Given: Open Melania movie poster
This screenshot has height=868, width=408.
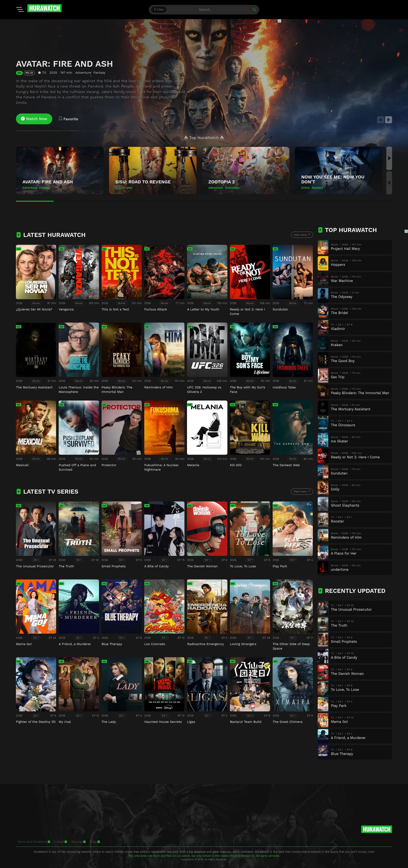Looking at the screenshot, I should click(207, 428).
